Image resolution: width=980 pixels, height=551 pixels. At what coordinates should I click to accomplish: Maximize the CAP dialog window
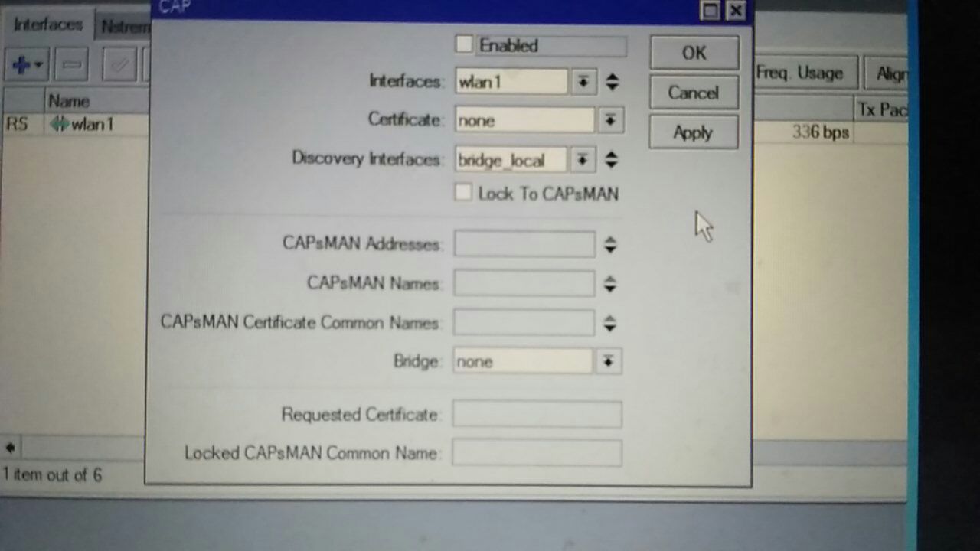pyautogui.click(x=710, y=10)
